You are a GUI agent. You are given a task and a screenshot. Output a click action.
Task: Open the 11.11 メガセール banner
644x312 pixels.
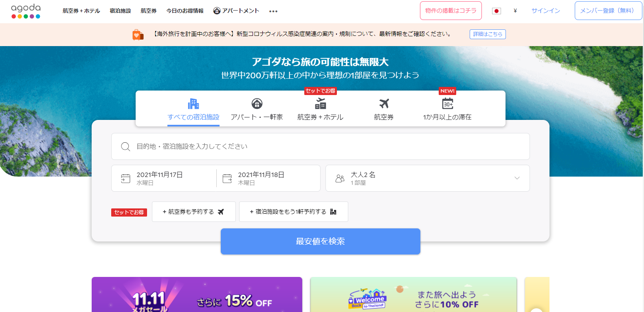tap(197, 294)
